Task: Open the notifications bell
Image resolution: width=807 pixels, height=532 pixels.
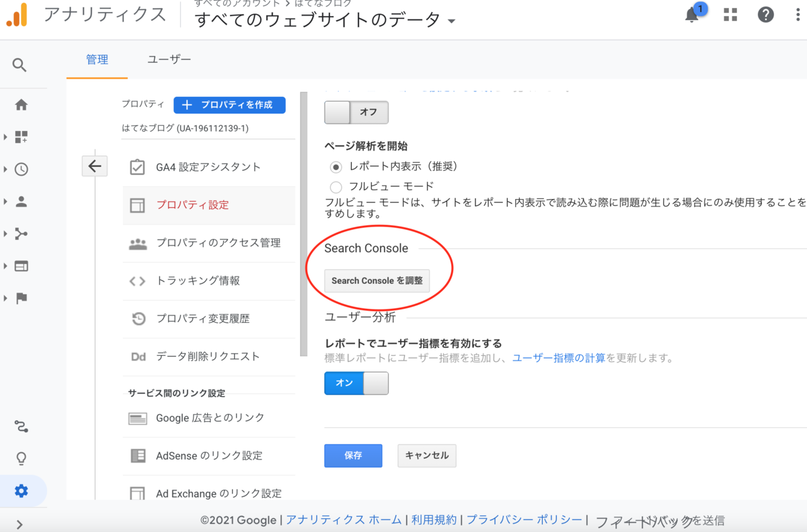Action: 692,15
